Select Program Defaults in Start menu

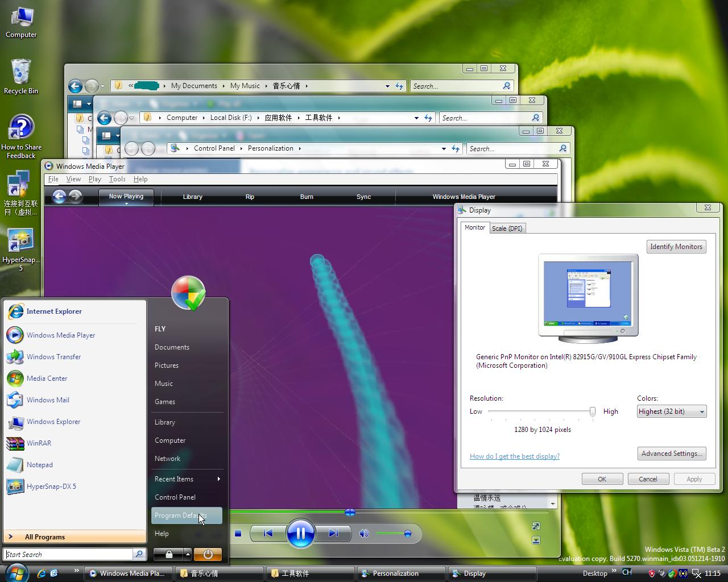click(187, 516)
